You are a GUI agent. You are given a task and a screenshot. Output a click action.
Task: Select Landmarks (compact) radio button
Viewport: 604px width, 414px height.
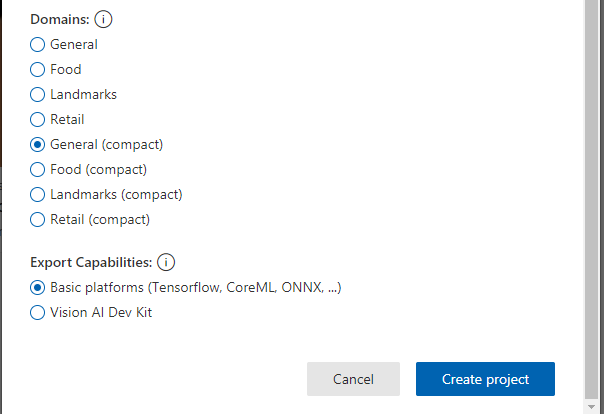[38, 194]
